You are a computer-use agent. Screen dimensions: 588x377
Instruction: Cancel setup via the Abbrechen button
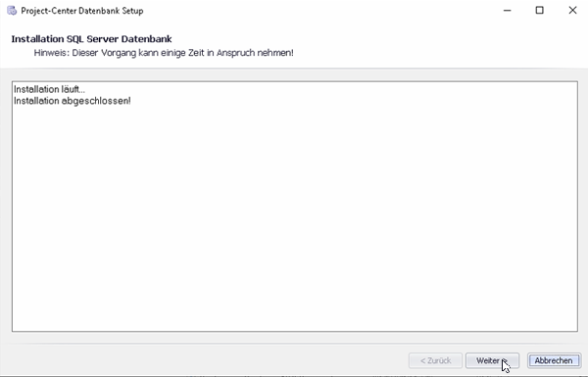click(554, 360)
